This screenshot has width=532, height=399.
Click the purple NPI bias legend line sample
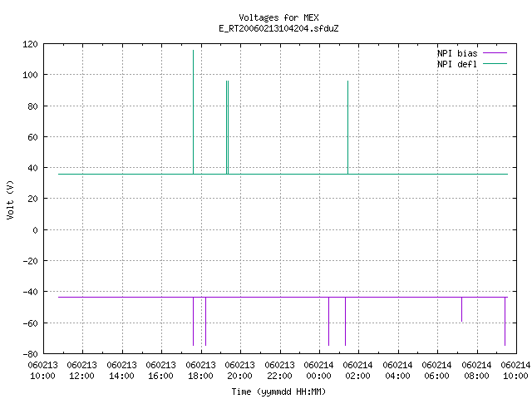(x=495, y=53)
